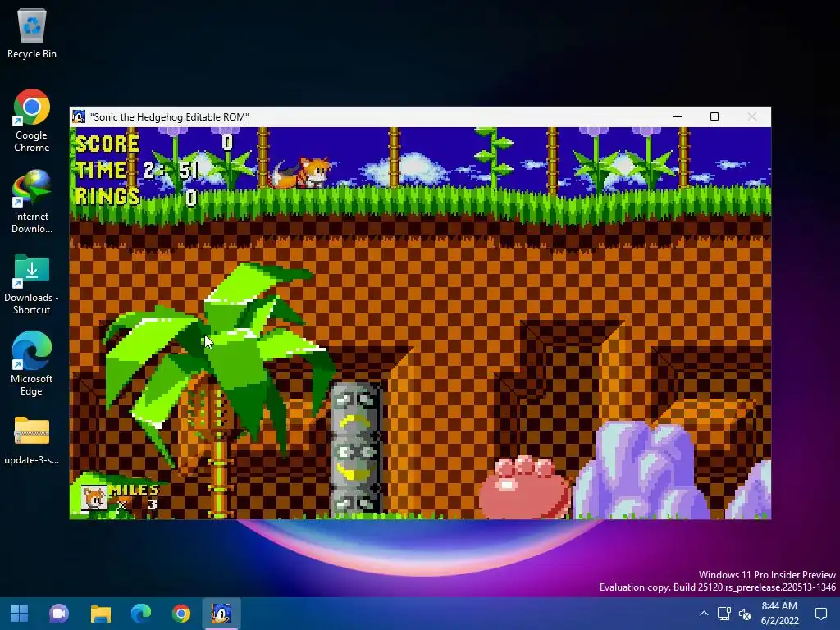Open the Recycle Bin desktop icon
The height and width of the screenshot is (630, 840).
pyautogui.click(x=32, y=33)
